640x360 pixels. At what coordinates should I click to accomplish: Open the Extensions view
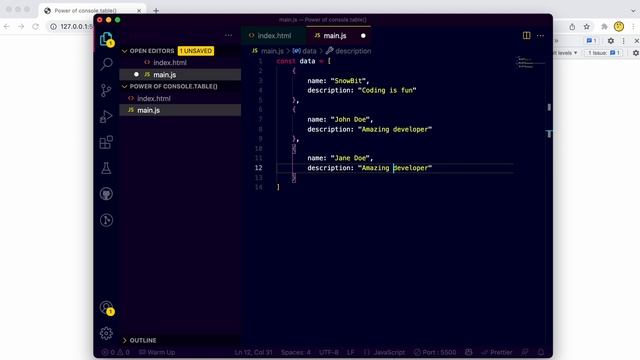click(x=106, y=142)
